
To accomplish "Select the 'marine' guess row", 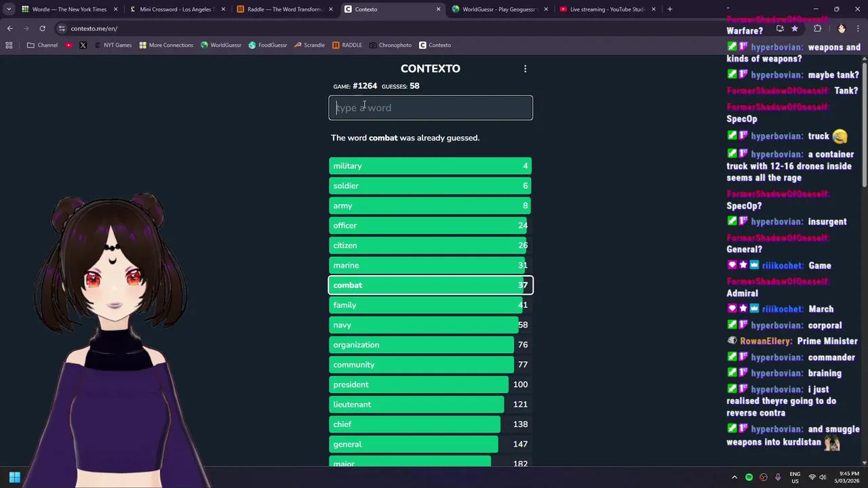I will click(431, 265).
